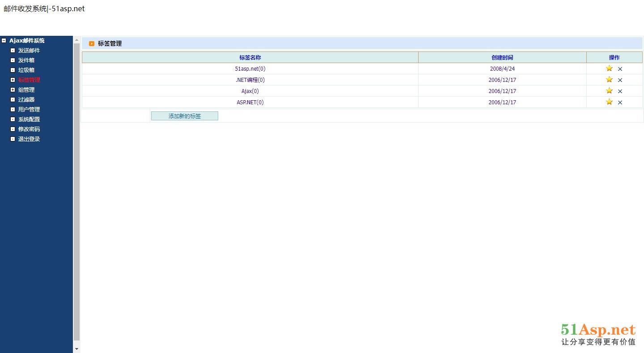This screenshot has width=644, height=353.
Task: Collapse the Ajax邮件系统 root tree node
Action: click(4, 40)
